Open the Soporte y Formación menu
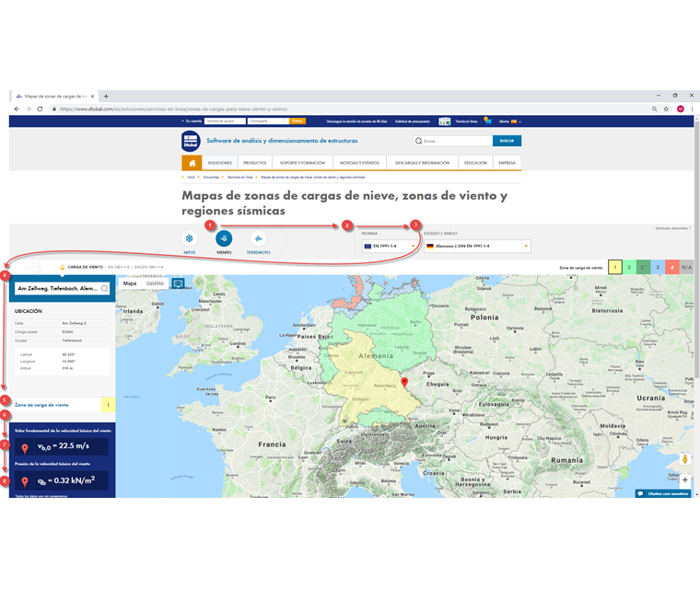The width and height of the screenshot is (700, 589). point(302,163)
